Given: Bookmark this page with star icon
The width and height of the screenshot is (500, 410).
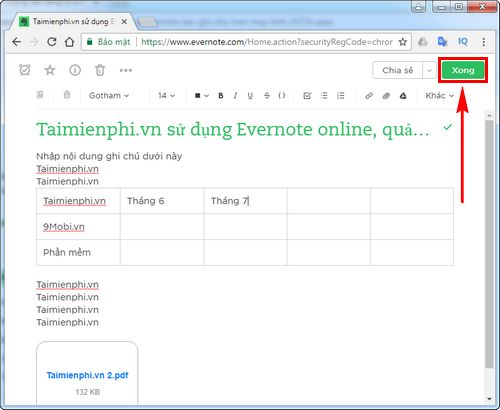Looking at the screenshot, I should tap(403, 42).
